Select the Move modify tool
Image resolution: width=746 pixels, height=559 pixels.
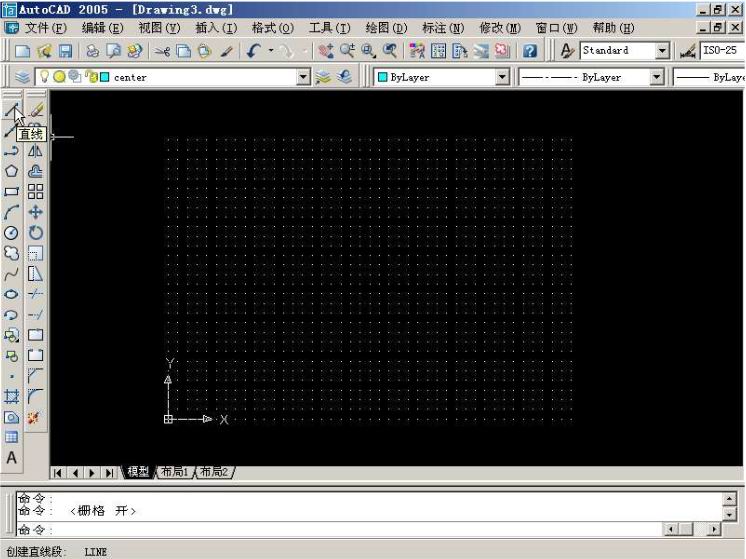(x=35, y=212)
